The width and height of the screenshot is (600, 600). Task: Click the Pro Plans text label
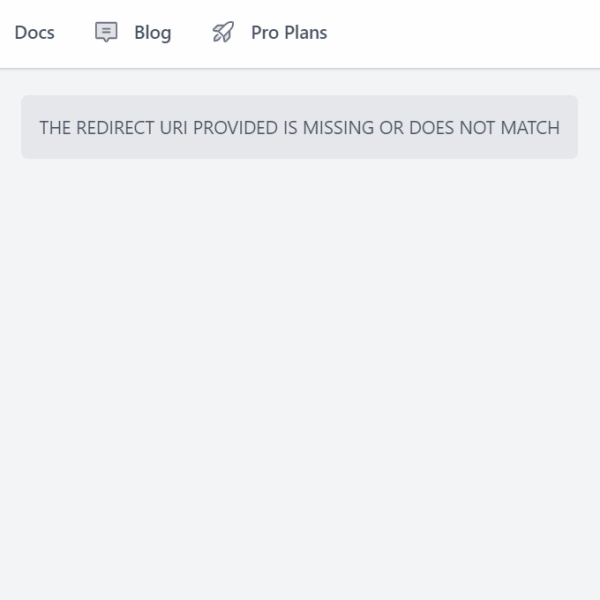(289, 33)
